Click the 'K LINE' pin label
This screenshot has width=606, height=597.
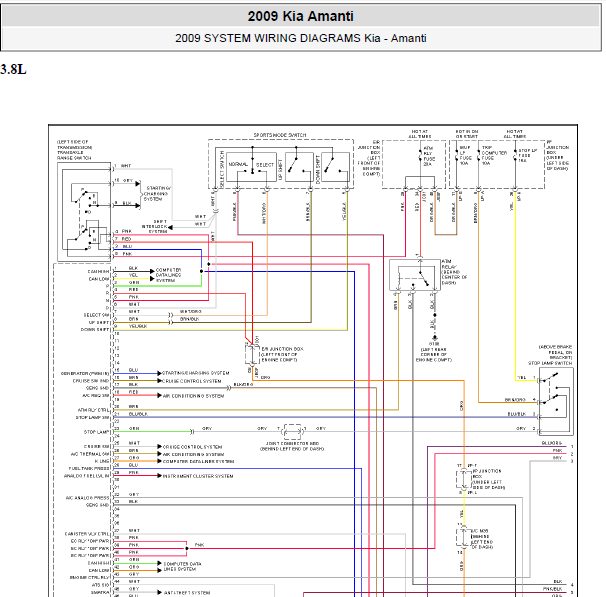click(x=102, y=461)
